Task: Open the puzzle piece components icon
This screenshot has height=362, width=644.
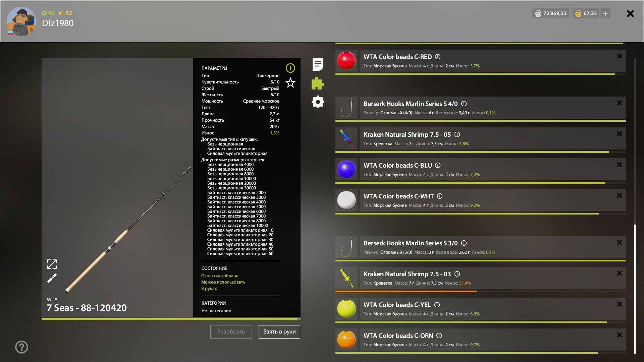Action: [318, 83]
